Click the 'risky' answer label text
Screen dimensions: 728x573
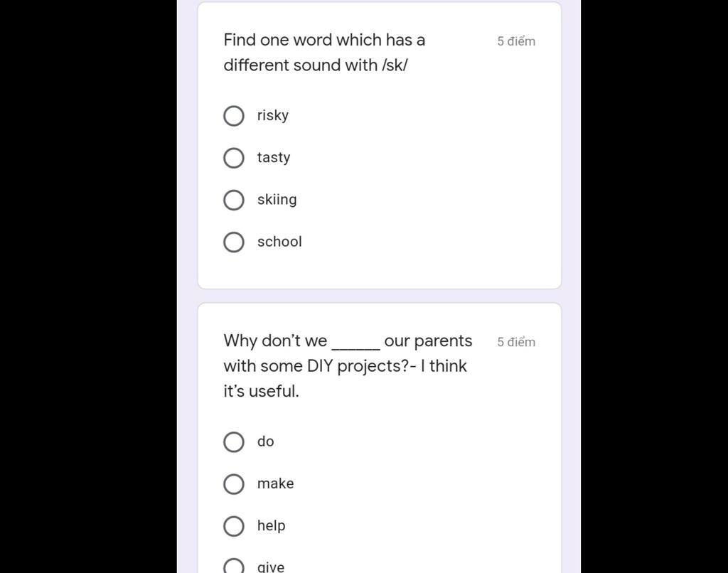(273, 115)
